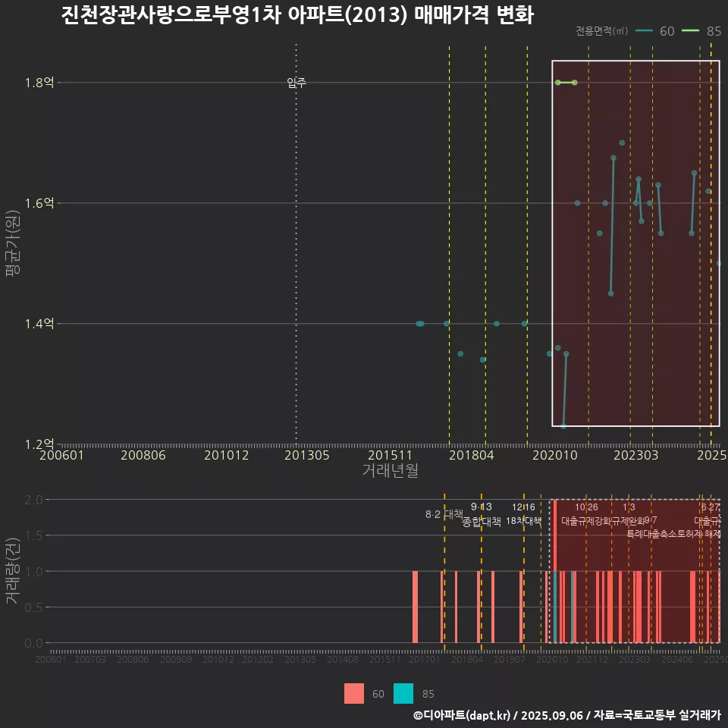This screenshot has width=728, height=728.
Task: Click the 200806 label on price chart axis
Action: (x=143, y=455)
